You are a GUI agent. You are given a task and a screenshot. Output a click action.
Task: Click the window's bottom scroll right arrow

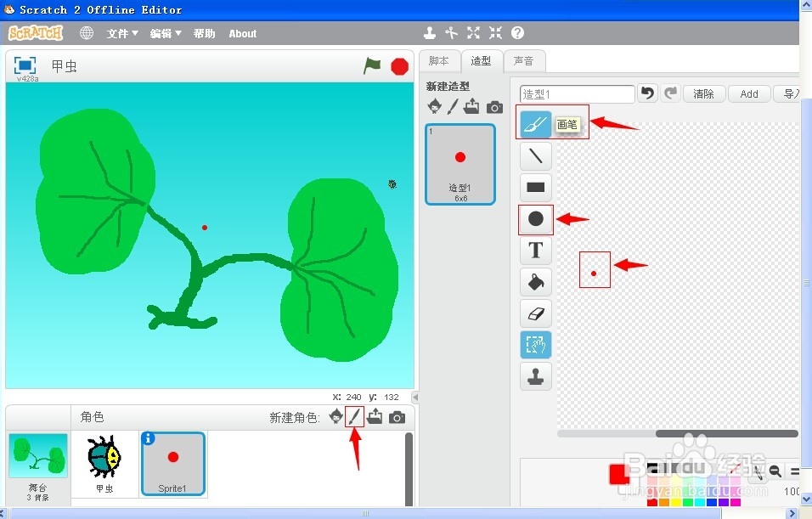(x=792, y=513)
